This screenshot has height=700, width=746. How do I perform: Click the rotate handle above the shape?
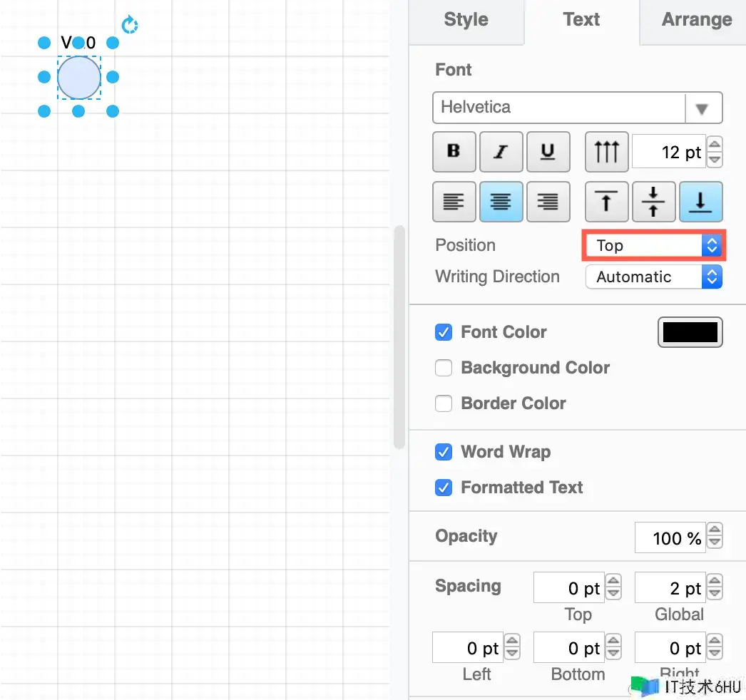point(129,25)
